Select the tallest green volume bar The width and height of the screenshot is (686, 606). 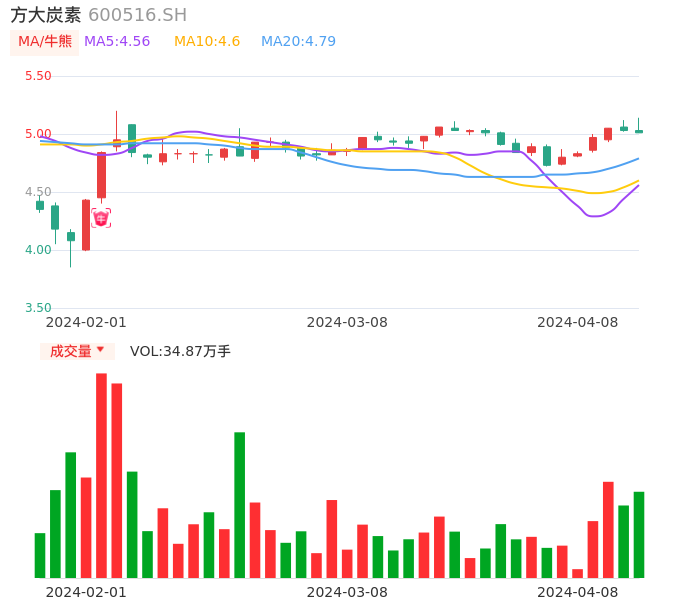pos(240,505)
